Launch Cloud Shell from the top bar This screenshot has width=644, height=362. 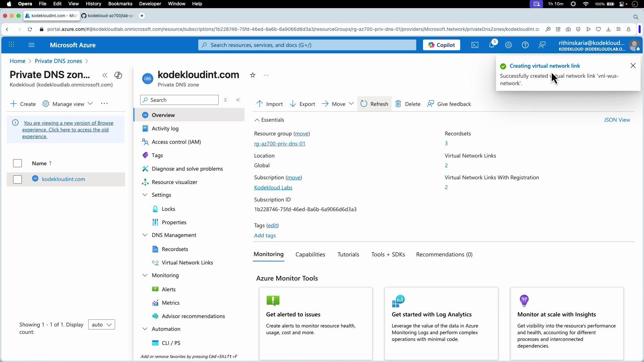point(475,45)
